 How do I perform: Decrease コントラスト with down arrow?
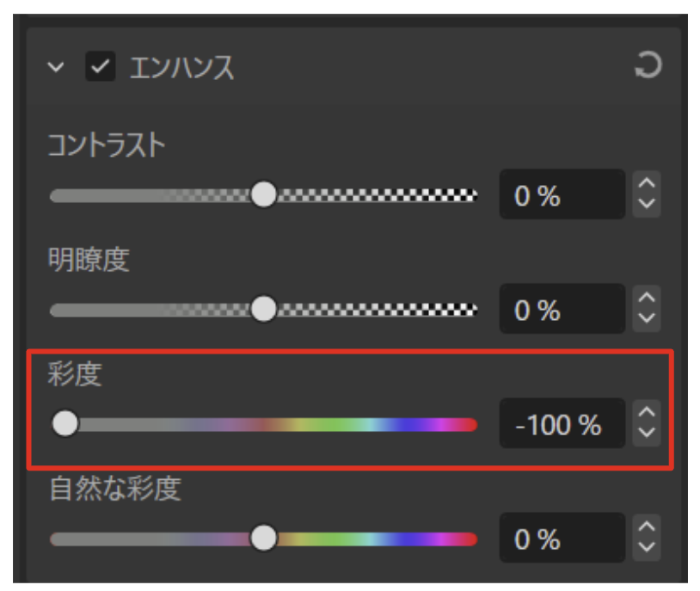[647, 205]
